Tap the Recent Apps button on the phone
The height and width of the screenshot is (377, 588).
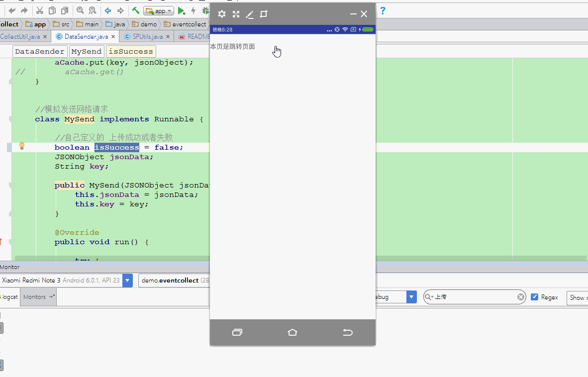[x=237, y=332]
